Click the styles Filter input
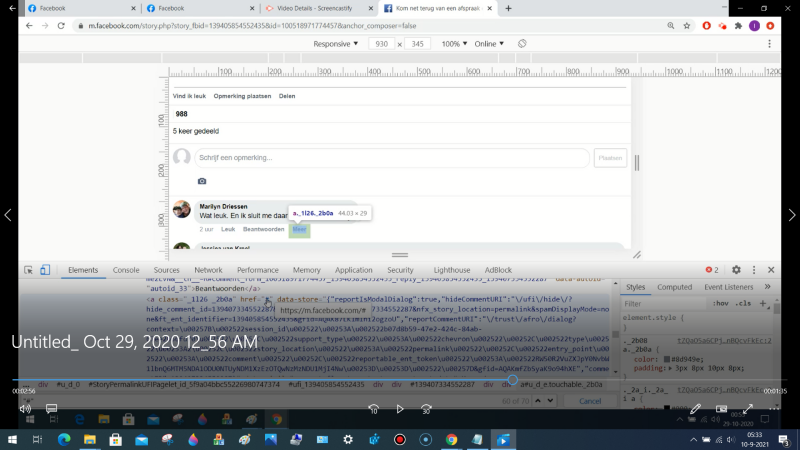Screen dimensions: 800x450 pyautogui.click(x=663, y=304)
